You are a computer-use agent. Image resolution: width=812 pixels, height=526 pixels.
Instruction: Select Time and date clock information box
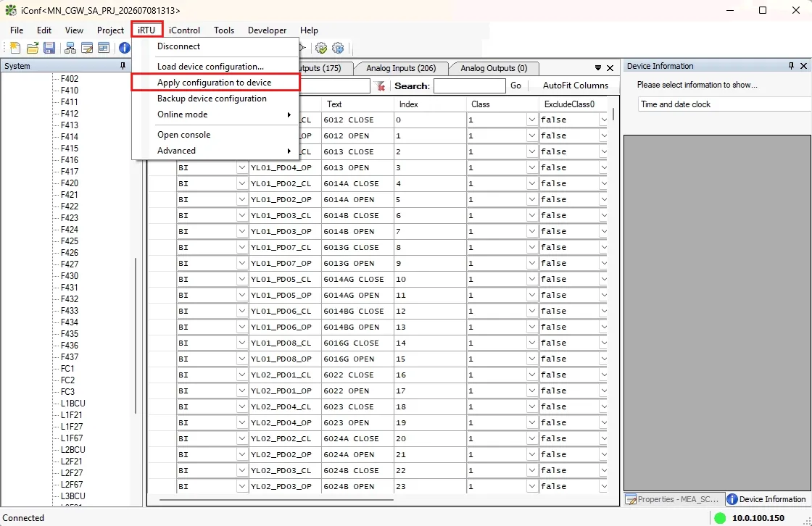[x=724, y=104]
